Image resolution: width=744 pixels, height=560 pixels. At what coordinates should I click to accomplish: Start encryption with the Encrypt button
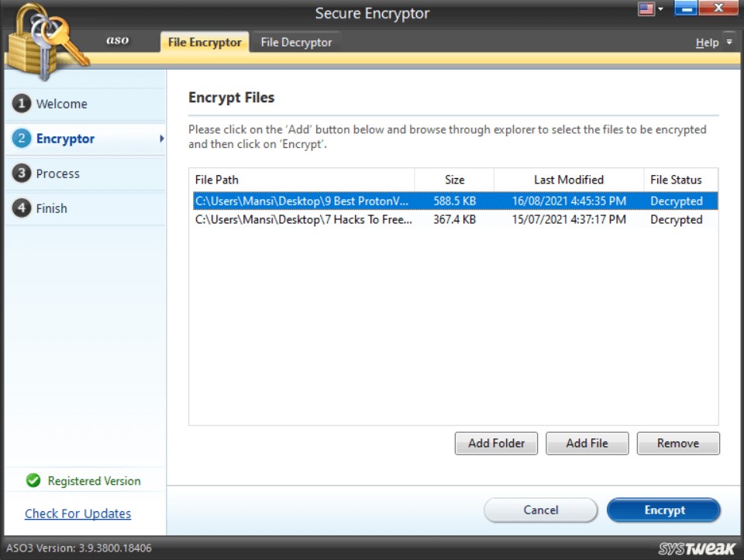point(663,510)
